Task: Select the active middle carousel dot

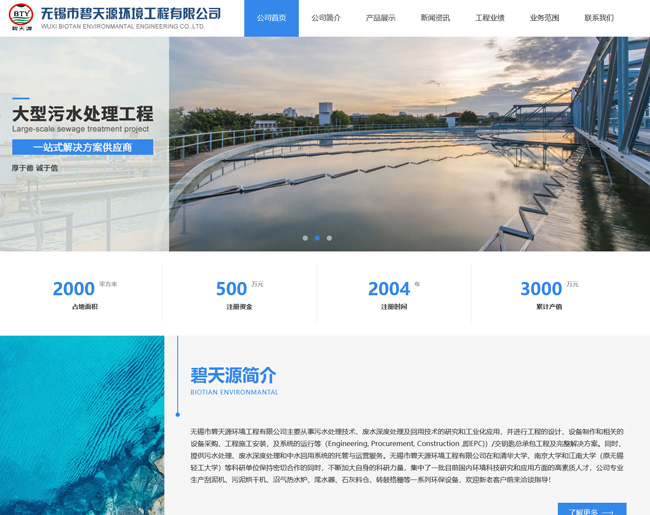Action: [x=317, y=238]
